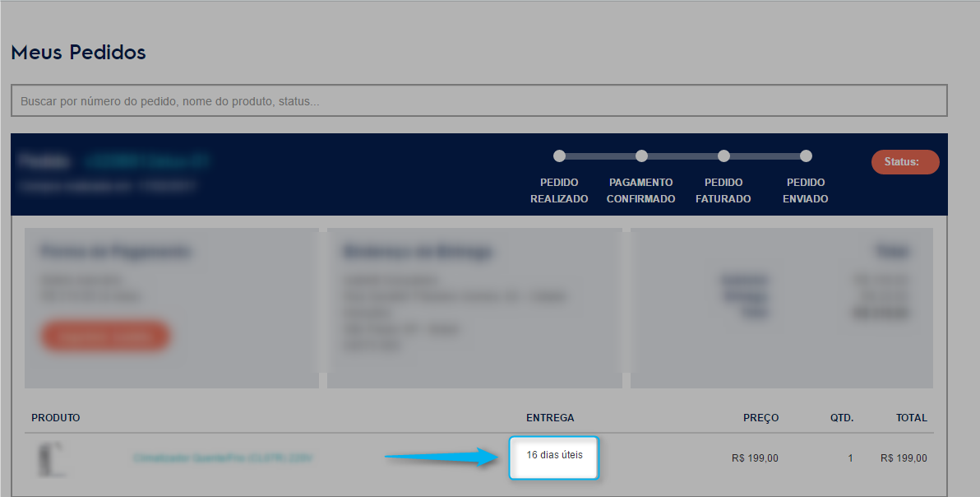Click the 'R$ 199,00' price value
This screenshot has width=980, height=497.
[x=755, y=458]
